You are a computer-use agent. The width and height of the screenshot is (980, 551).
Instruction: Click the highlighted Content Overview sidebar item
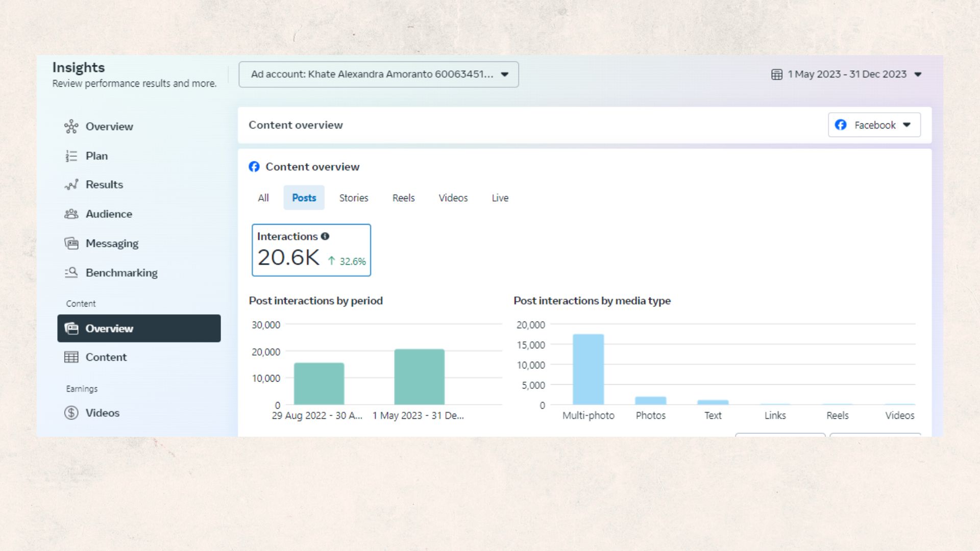(139, 329)
